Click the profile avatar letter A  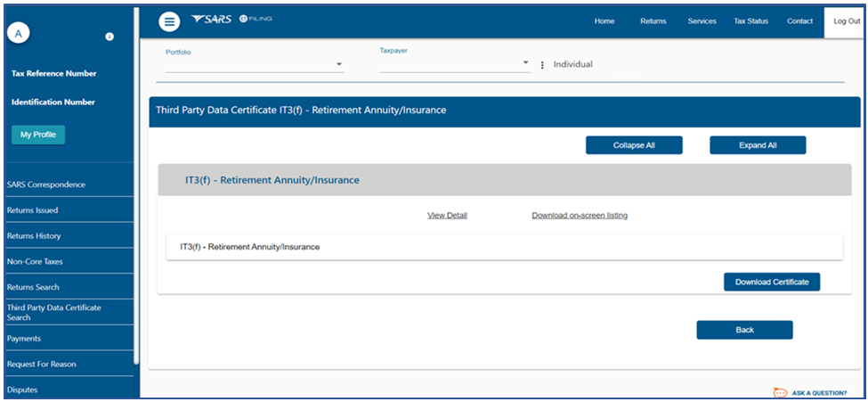(20, 33)
